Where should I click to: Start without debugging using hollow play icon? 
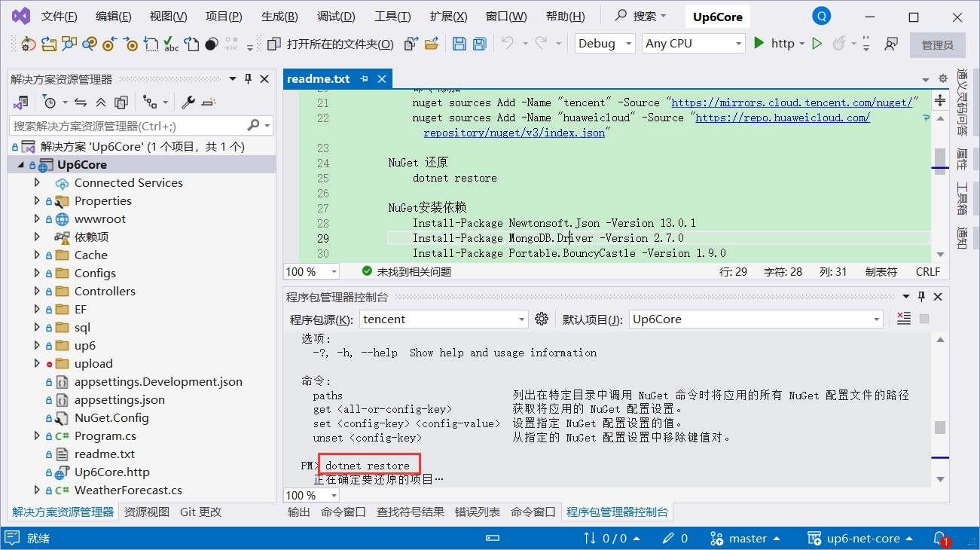pos(817,44)
